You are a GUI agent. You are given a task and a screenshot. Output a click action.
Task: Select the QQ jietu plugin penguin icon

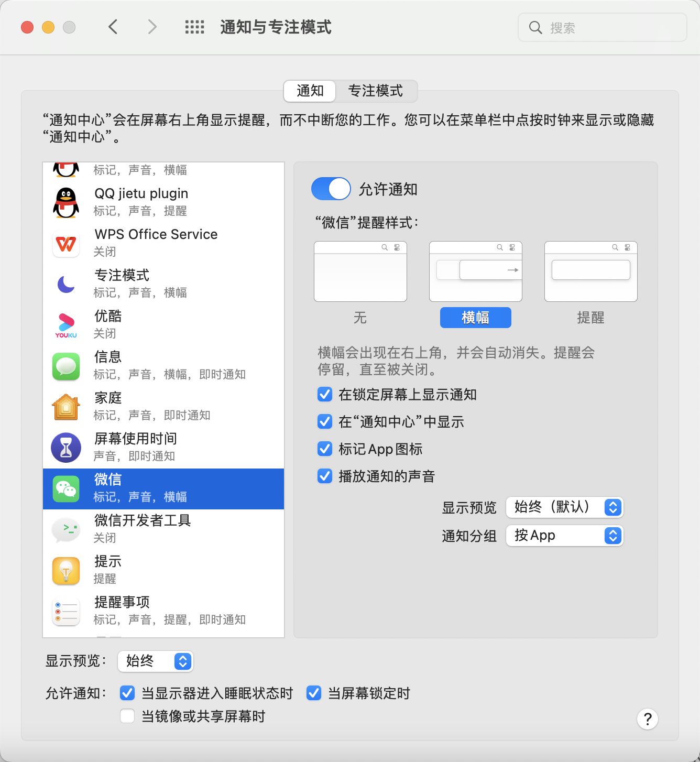coord(66,202)
